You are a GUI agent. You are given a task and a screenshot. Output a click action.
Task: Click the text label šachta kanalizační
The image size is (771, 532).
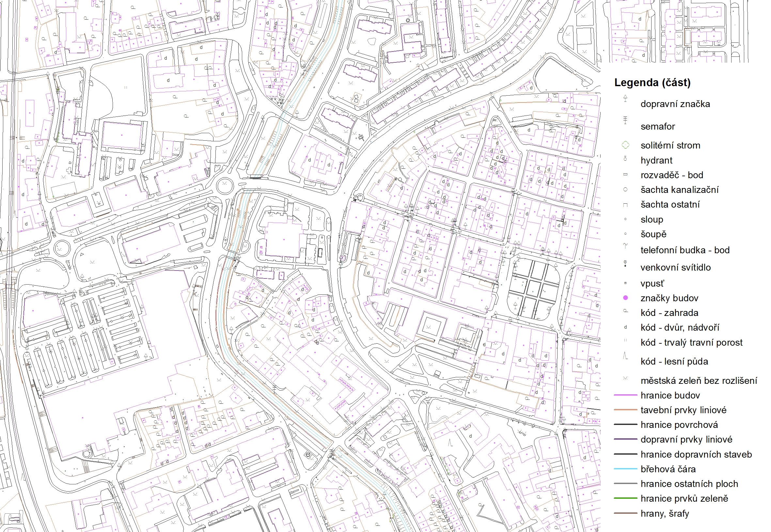(679, 190)
